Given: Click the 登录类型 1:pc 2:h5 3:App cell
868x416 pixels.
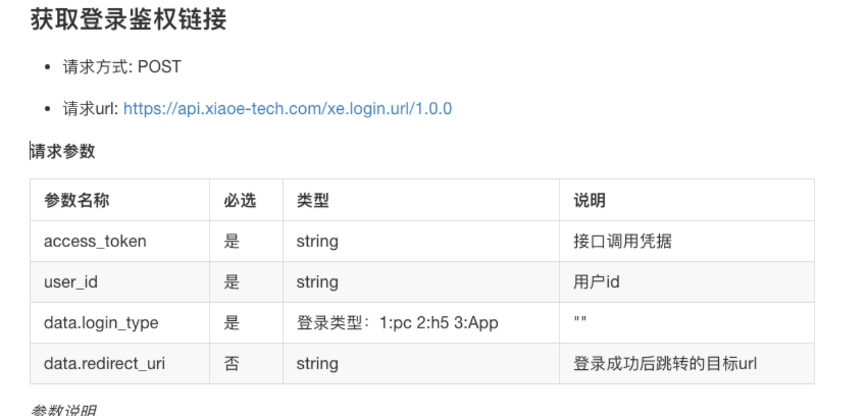Looking at the screenshot, I should (397, 323).
